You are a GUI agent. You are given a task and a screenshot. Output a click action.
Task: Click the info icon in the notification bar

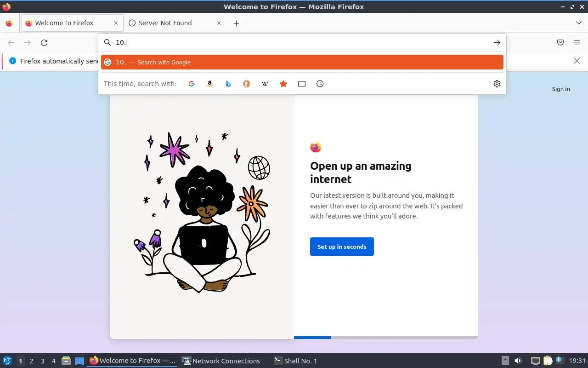pos(12,61)
